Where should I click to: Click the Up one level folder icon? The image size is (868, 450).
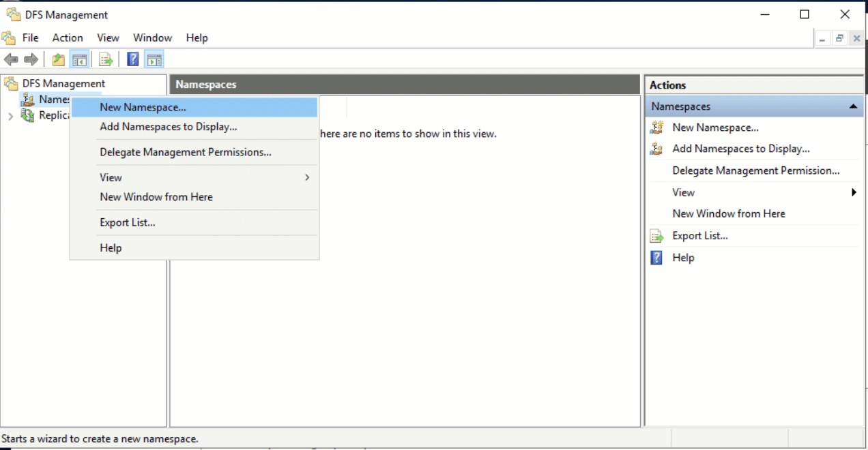point(59,60)
